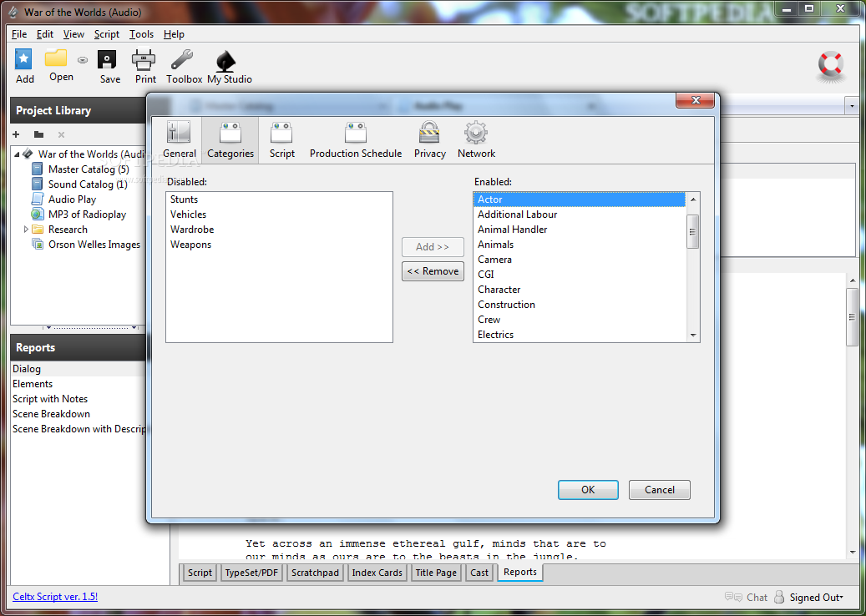Click the Save disk toolbar icon

(107, 59)
